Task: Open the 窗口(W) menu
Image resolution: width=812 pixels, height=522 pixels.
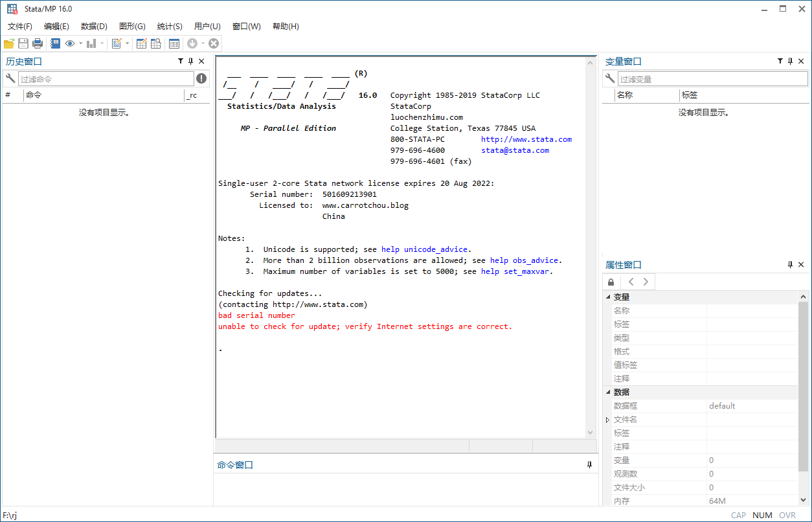Action: (x=246, y=27)
